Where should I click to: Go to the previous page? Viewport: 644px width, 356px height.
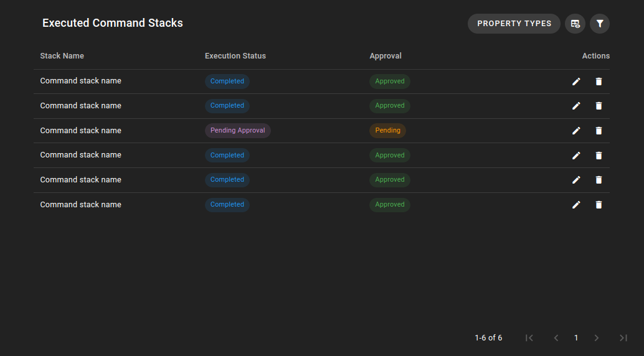pyautogui.click(x=556, y=338)
